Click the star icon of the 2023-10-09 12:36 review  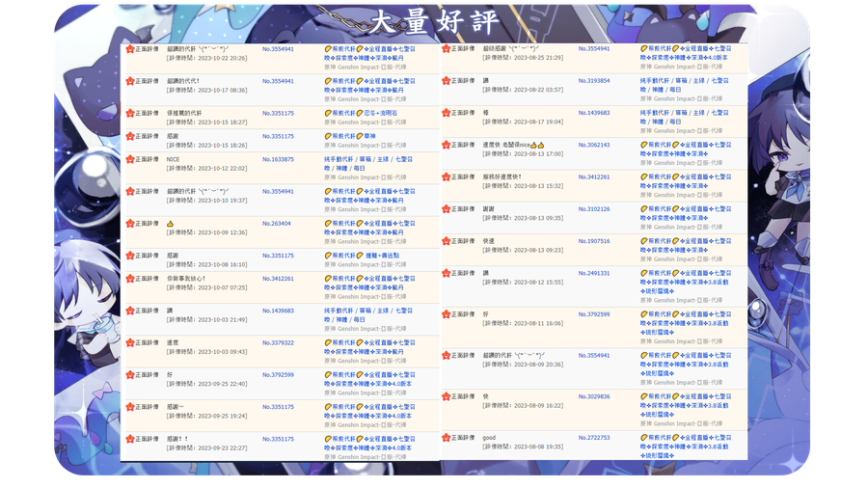point(130,224)
